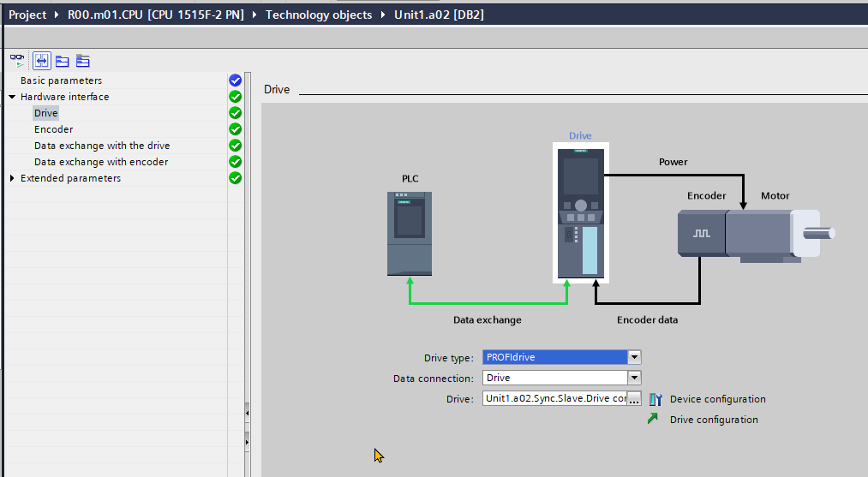Select Hardware interface in the navigation tree
Viewport: 868px width, 477px height.
[65, 97]
